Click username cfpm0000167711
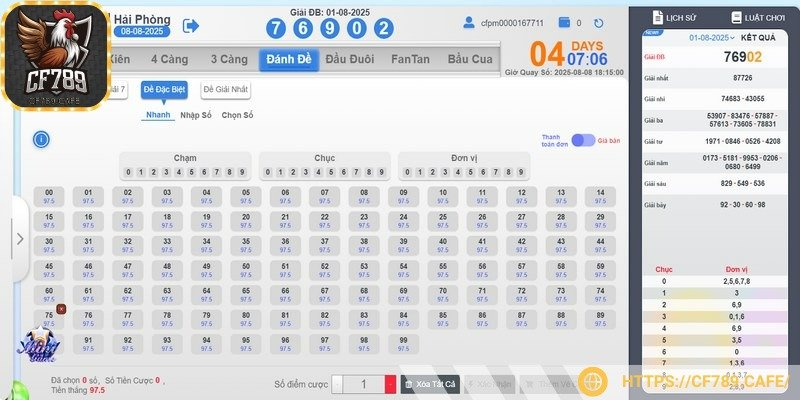This screenshot has height=400, width=800. click(512, 23)
